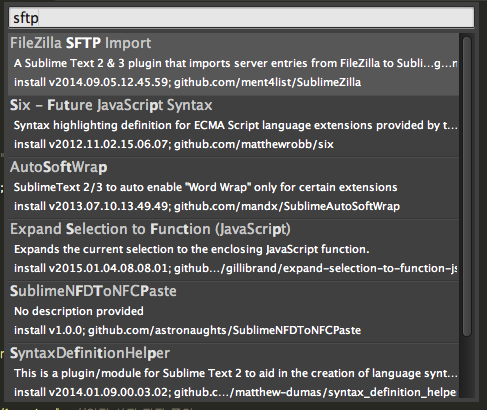
Task: Click the "No description provided" text
Action: pyautogui.click(x=79, y=311)
